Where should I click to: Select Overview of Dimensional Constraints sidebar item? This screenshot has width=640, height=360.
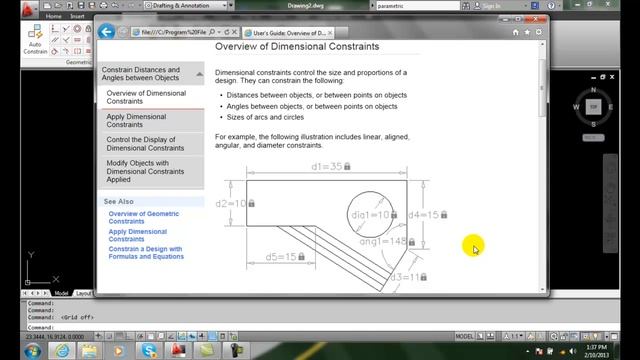151,97
